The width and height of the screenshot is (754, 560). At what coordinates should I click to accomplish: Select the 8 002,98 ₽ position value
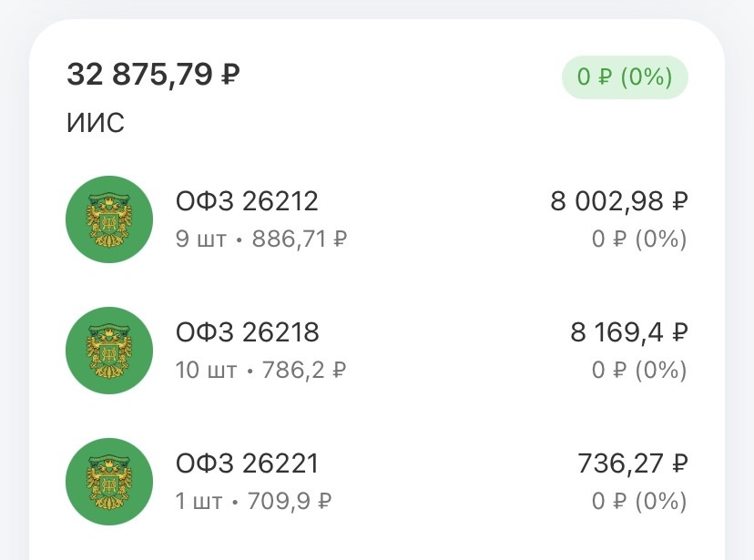[618, 201]
